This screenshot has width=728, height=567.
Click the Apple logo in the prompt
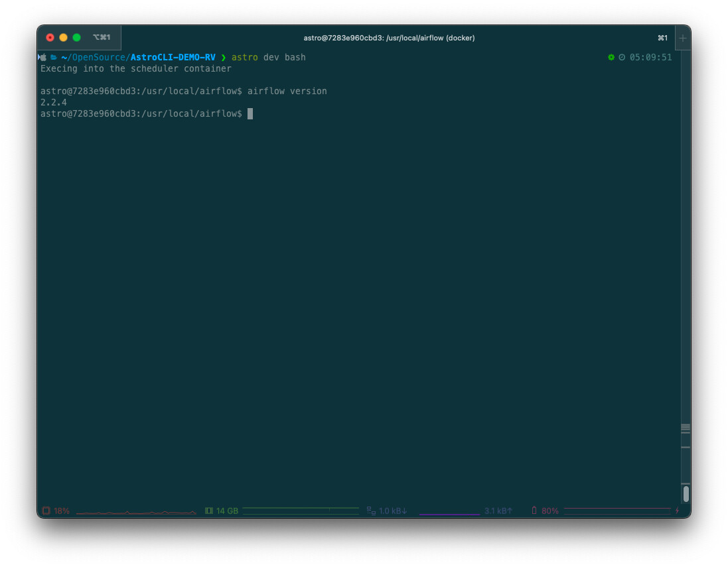[x=43, y=57]
